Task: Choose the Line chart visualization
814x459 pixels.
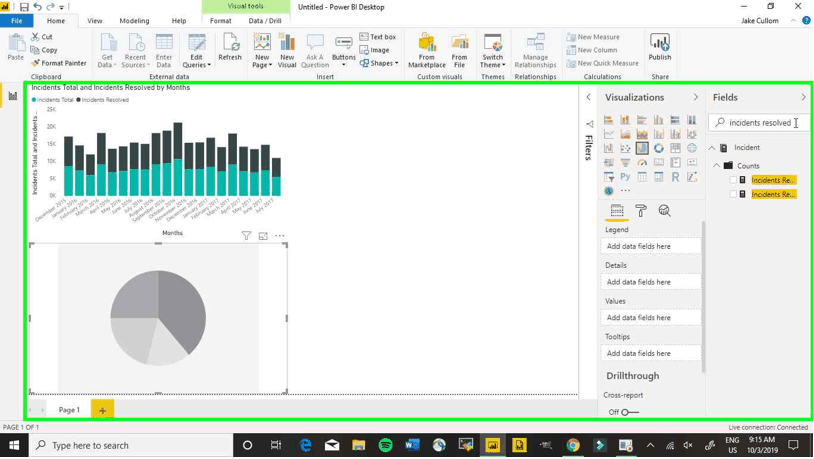Action: point(608,134)
